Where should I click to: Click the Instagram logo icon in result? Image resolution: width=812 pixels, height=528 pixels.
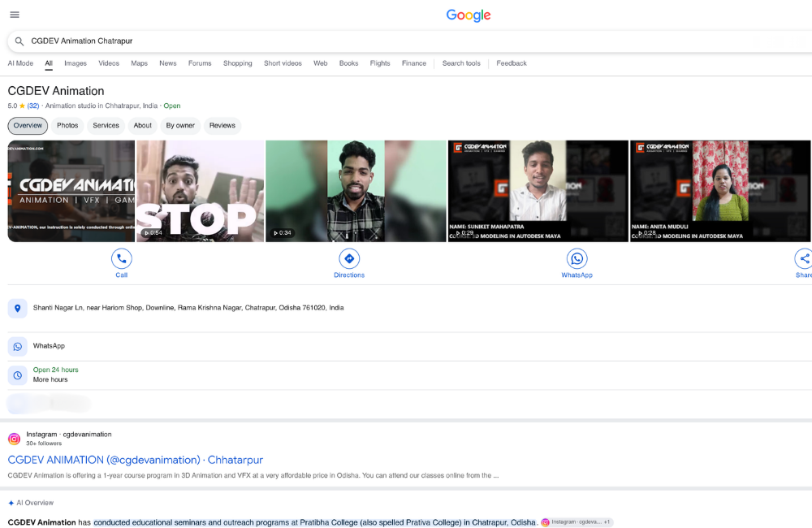click(x=15, y=439)
